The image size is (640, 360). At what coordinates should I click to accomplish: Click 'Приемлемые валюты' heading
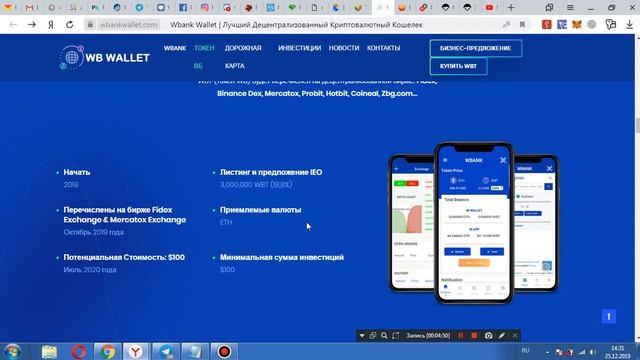tap(260, 210)
